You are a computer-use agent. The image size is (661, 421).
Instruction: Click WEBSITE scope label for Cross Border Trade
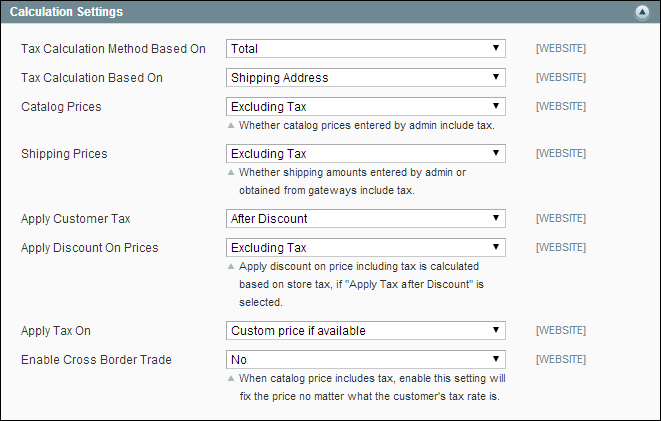[561, 360]
